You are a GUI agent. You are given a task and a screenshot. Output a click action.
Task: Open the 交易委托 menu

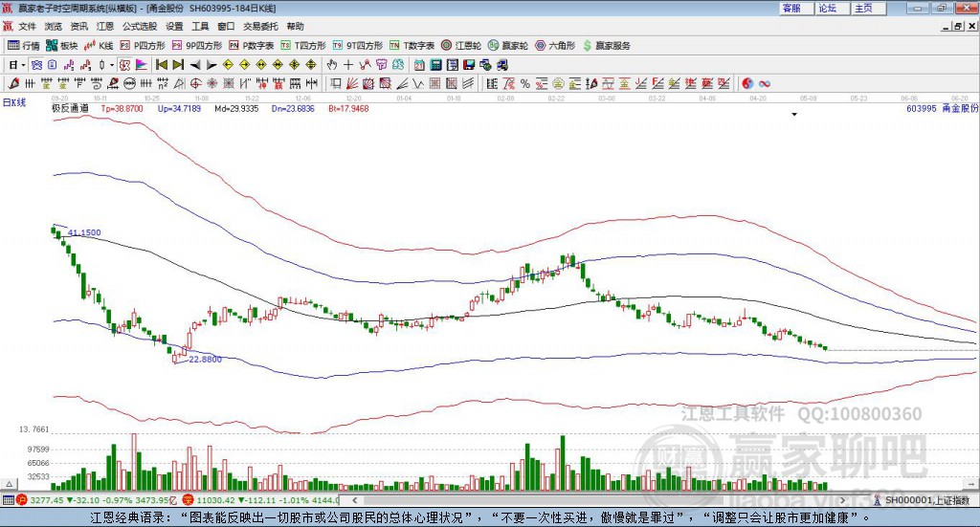(260, 26)
